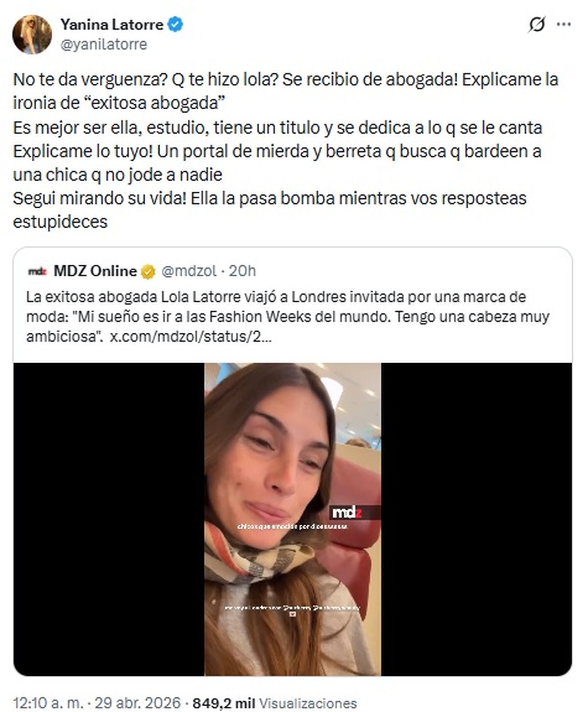
Task: Open the Yanina Latorre display name link
Action: [x=112, y=24]
